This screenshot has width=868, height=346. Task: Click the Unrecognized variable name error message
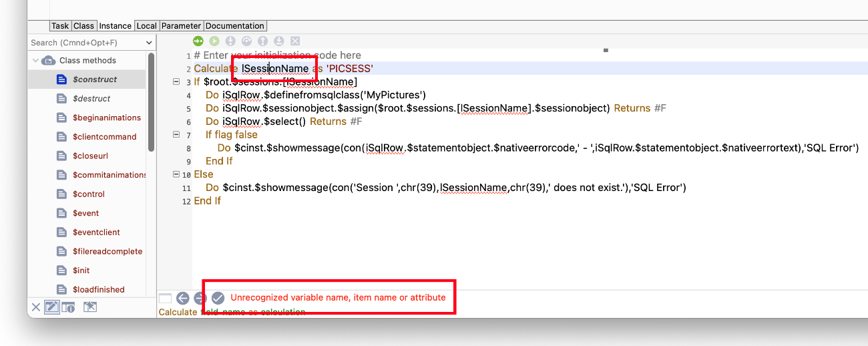[x=338, y=298]
